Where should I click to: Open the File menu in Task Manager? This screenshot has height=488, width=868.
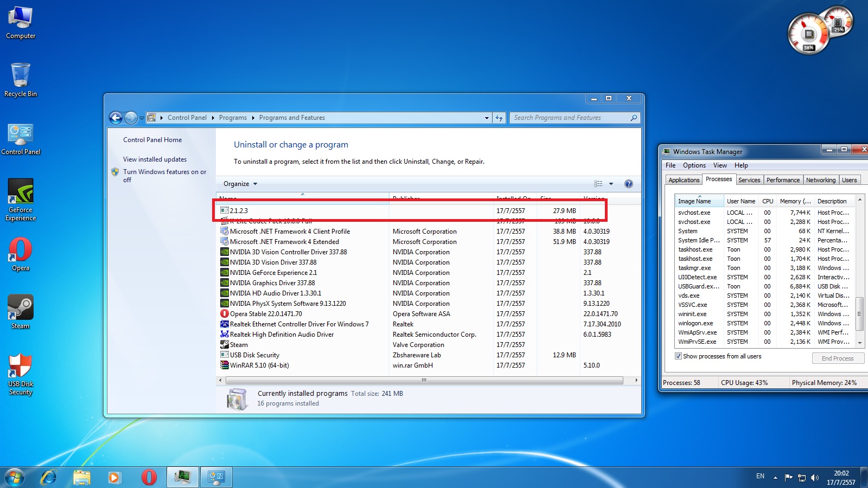(671, 165)
